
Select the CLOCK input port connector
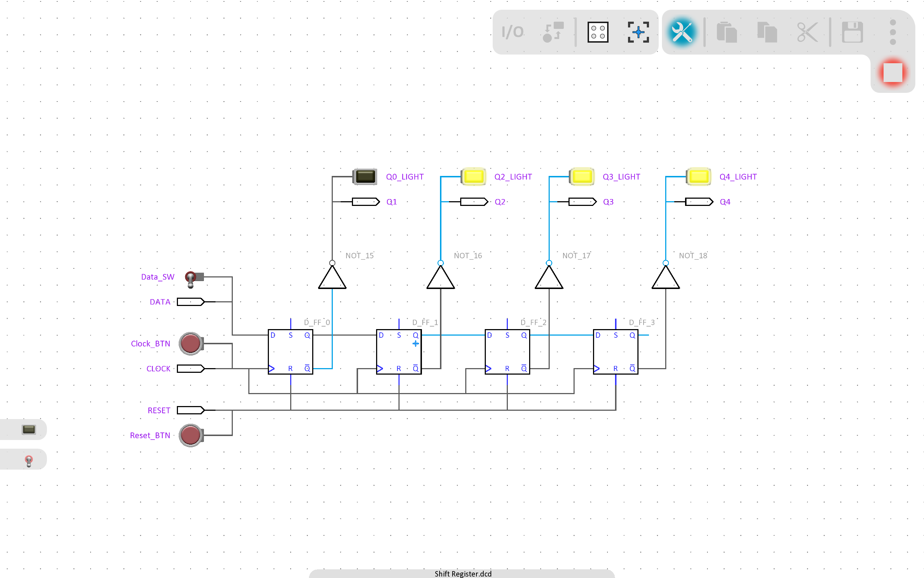point(191,368)
